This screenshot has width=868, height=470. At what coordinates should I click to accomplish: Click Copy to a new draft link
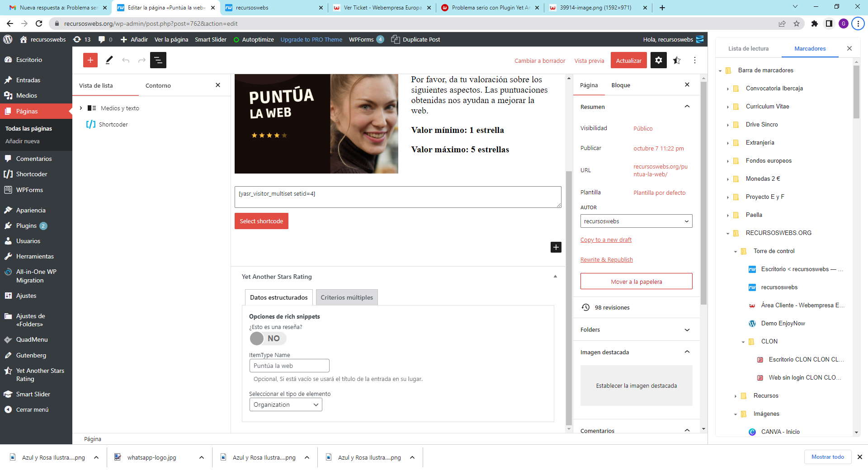(x=606, y=240)
